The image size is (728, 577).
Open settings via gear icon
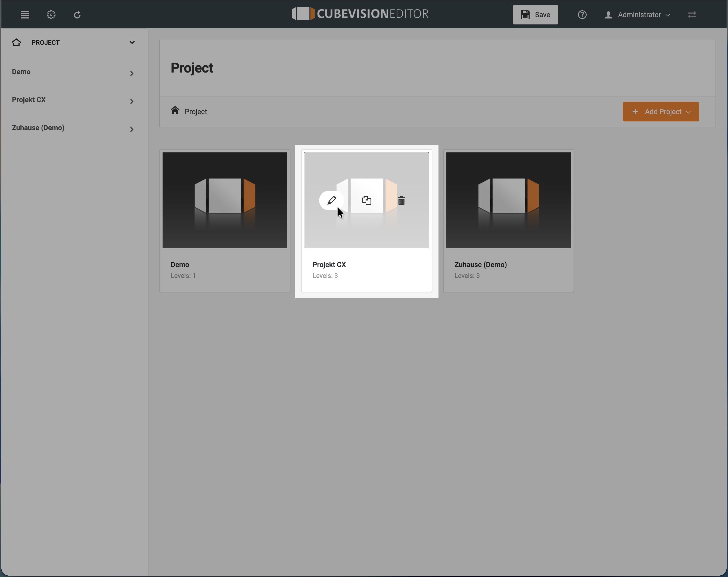click(x=51, y=15)
